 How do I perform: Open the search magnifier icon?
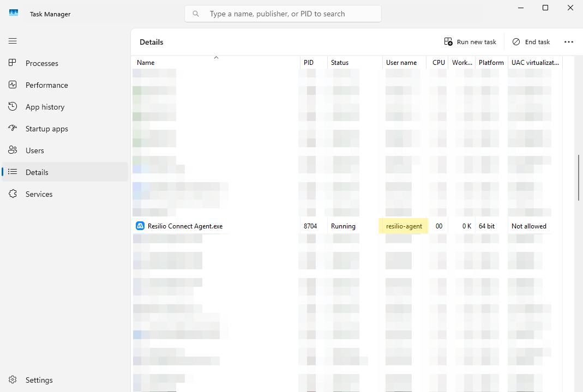click(196, 13)
